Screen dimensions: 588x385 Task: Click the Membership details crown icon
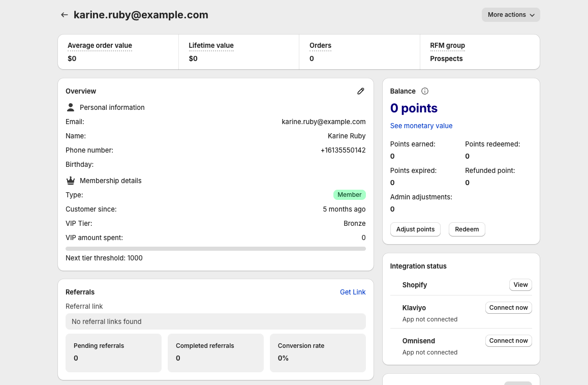(x=71, y=181)
